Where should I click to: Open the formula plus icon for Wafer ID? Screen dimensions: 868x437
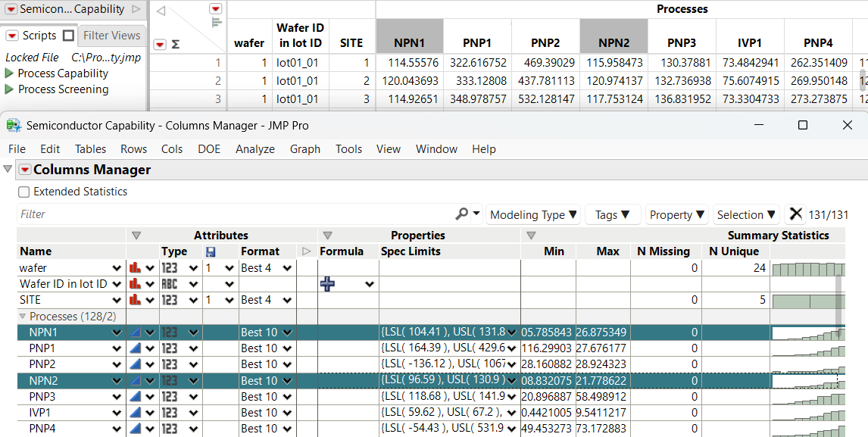(x=326, y=283)
